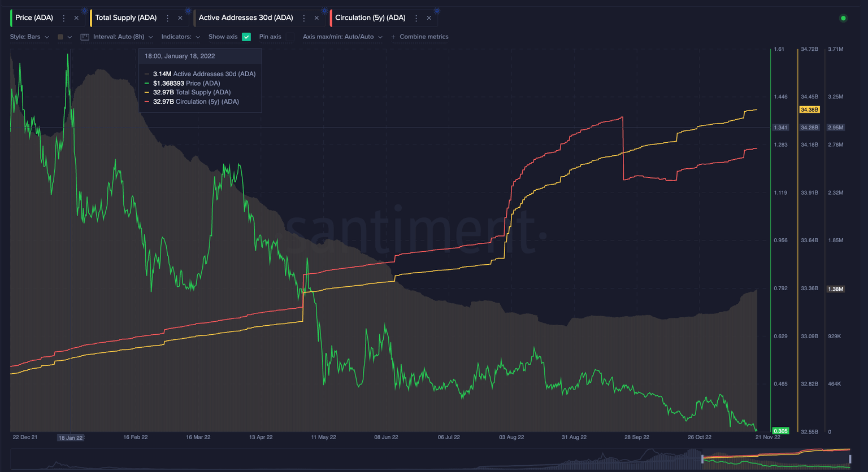Click the green status dot top right
The height and width of the screenshot is (472, 868).
(x=843, y=18)
